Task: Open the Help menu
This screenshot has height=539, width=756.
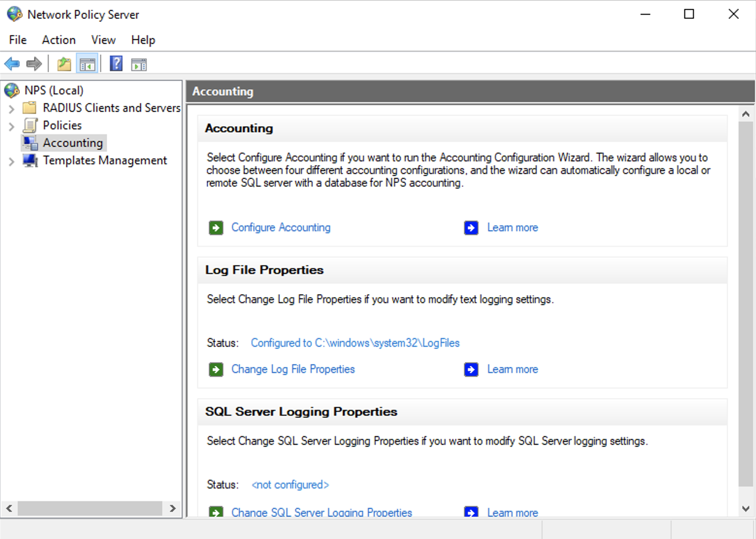Action: coord(143,40)
